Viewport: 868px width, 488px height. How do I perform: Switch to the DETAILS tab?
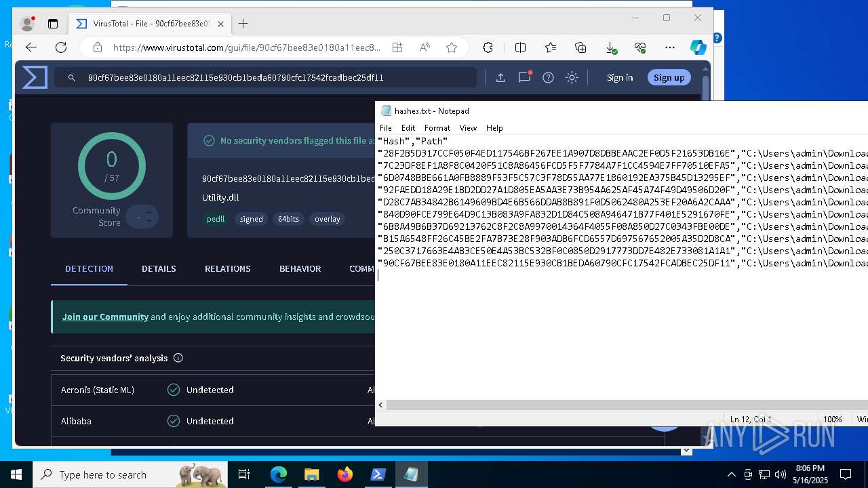159,268
